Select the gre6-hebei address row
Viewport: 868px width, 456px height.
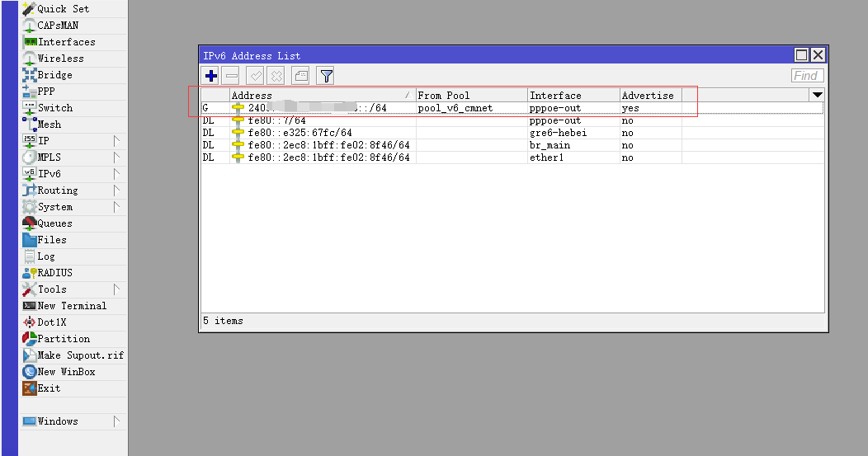click(x=512, y=133)
